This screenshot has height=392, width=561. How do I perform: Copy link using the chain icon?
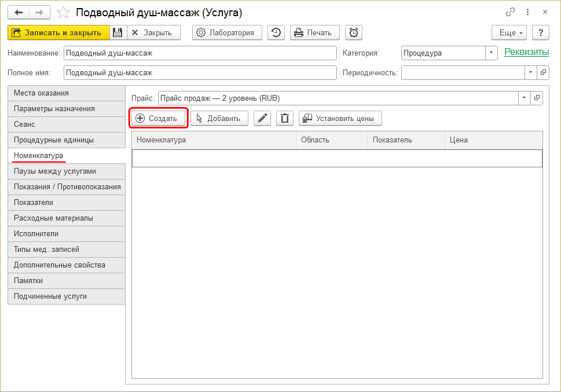(x=510, y=12)
